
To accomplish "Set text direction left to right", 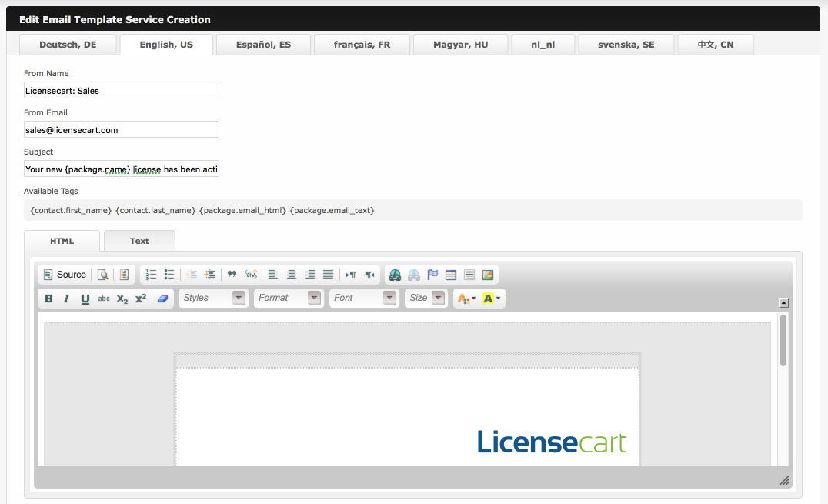I will [x=351, y=275].
